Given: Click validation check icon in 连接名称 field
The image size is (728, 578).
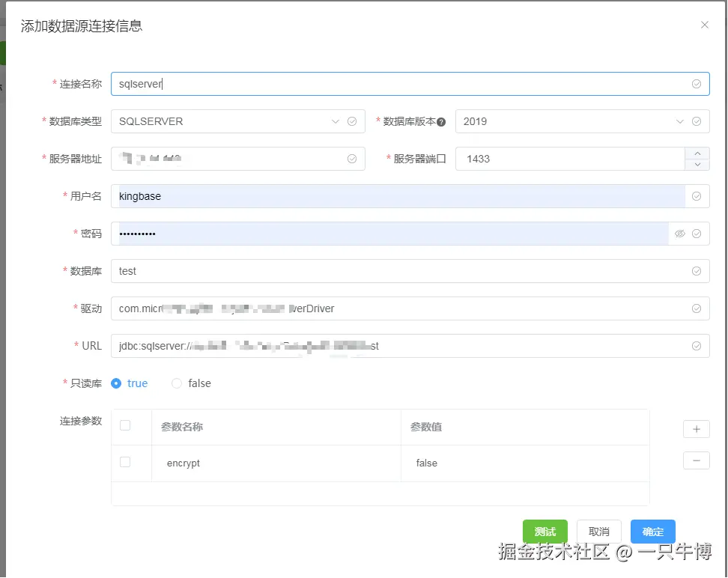Looking at the screenshot, I should [x=697, y=84].
